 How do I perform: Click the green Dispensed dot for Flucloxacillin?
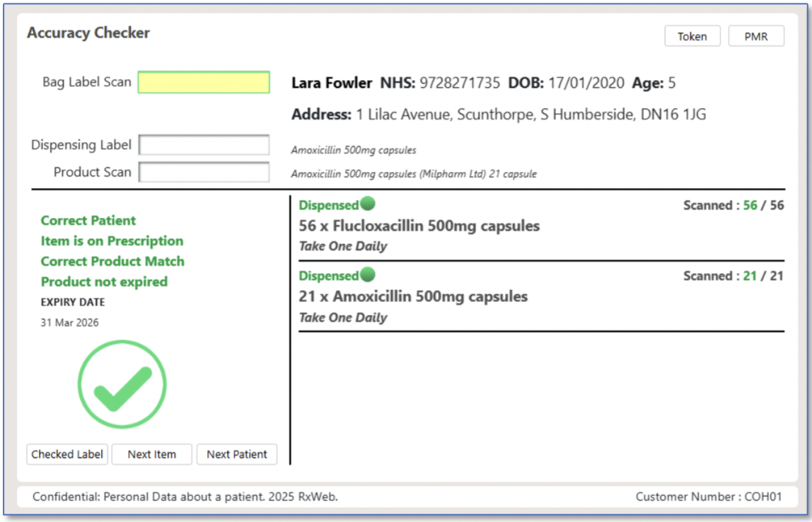(367, 204)
